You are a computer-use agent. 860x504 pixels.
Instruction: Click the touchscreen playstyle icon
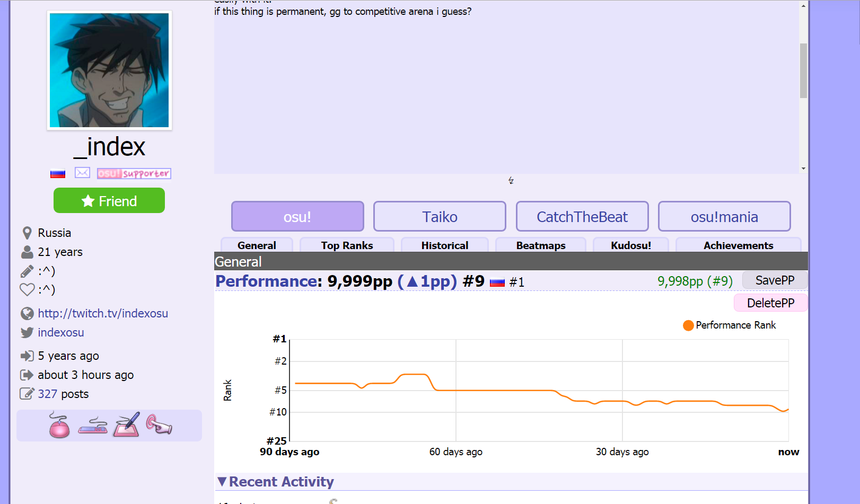pos(159,425)
